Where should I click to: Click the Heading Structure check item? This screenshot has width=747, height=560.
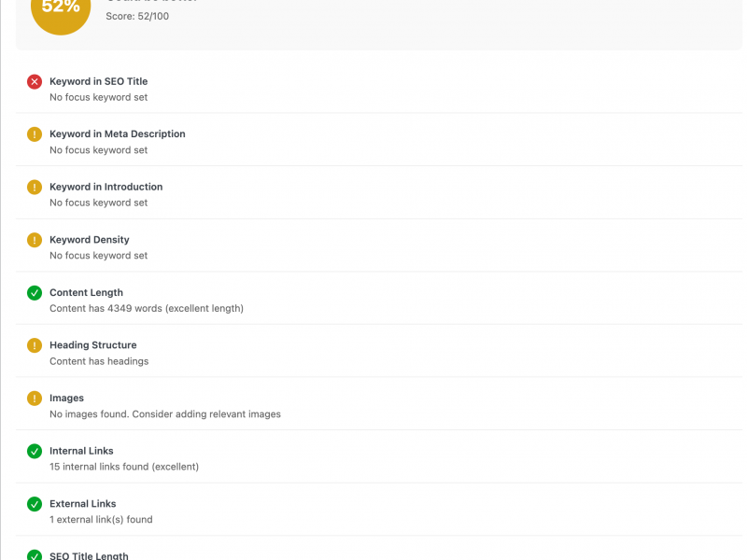tap(373, 353)
